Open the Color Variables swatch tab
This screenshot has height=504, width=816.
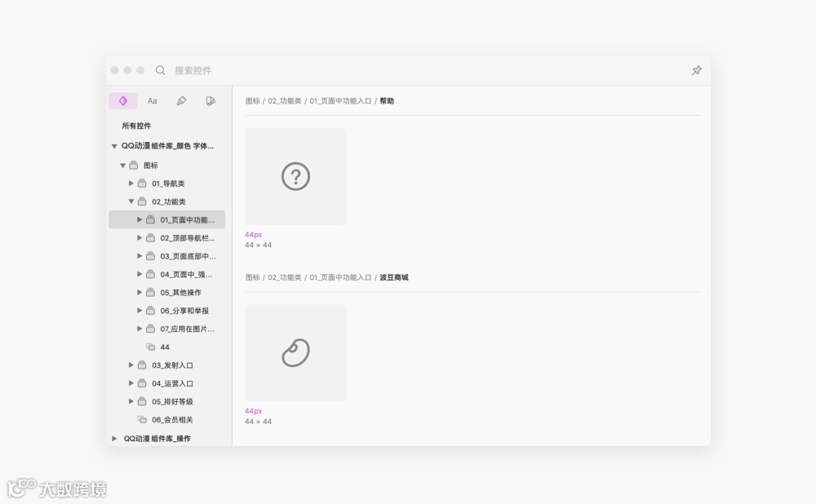tap(211, 101)
